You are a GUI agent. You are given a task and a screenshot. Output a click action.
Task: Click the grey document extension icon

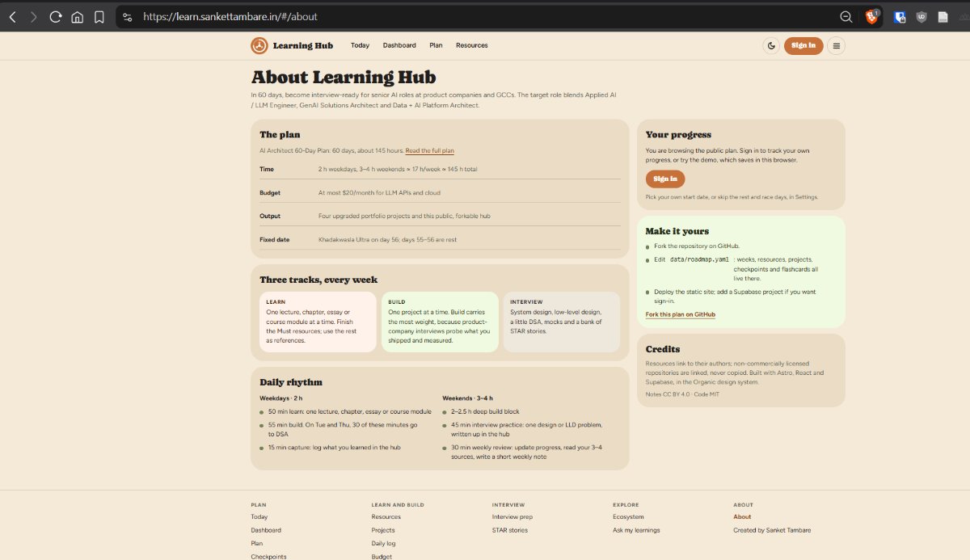click(x=943, y=16)
